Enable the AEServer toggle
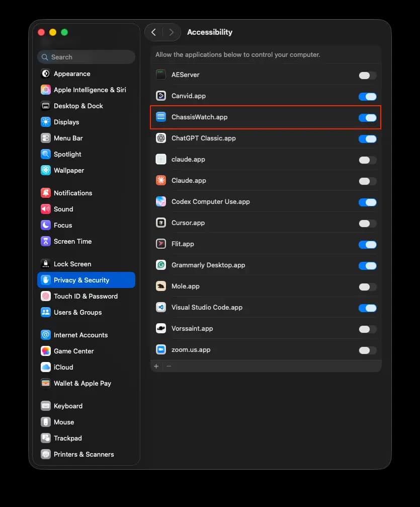Viewport: 420px width, 507px height. tap(367, 76)
